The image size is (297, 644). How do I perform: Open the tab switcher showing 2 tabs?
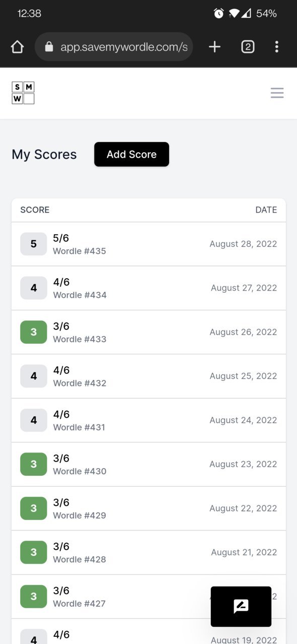[247, 47]
